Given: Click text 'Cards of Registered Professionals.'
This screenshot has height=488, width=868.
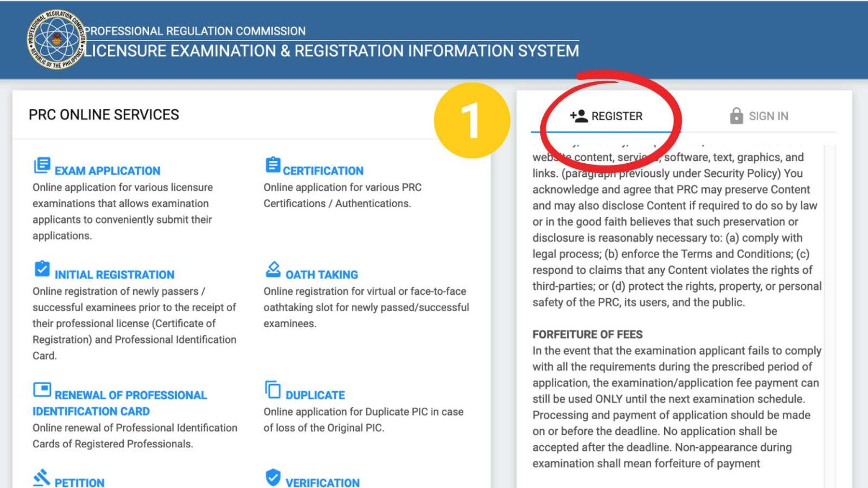Looking at the screenshot, I should tap(112, 444).
